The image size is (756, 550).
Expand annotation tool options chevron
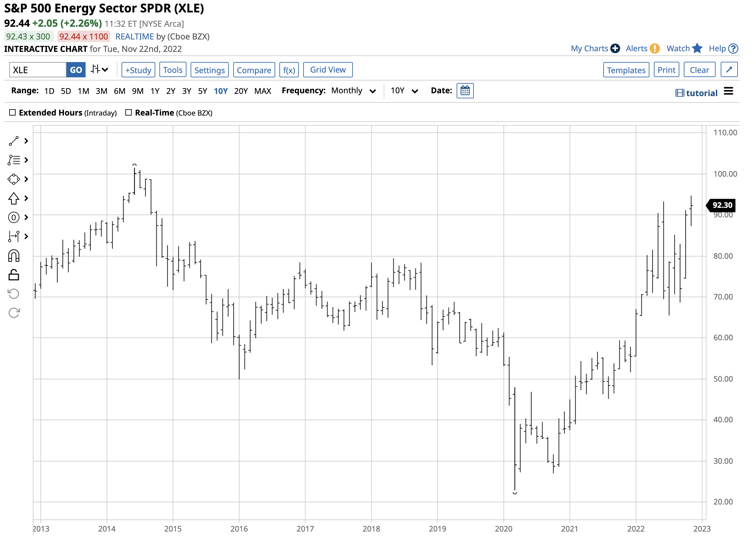coord(26,160)
